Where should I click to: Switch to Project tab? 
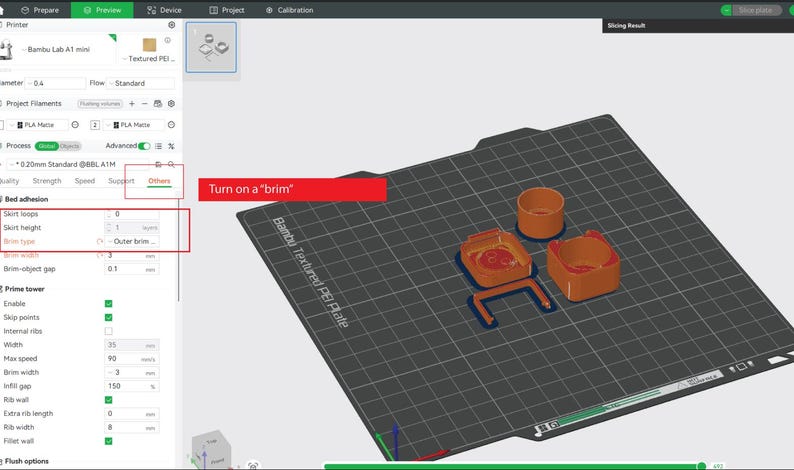tap(227, 10)
